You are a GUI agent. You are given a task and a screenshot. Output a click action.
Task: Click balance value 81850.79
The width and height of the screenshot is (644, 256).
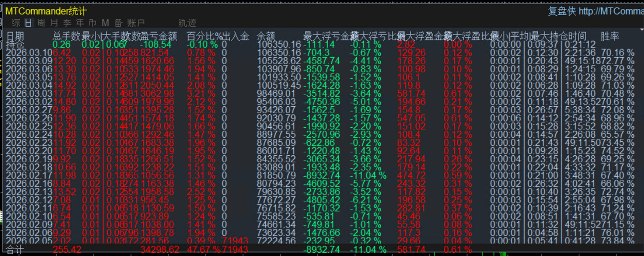click(276, 175)
